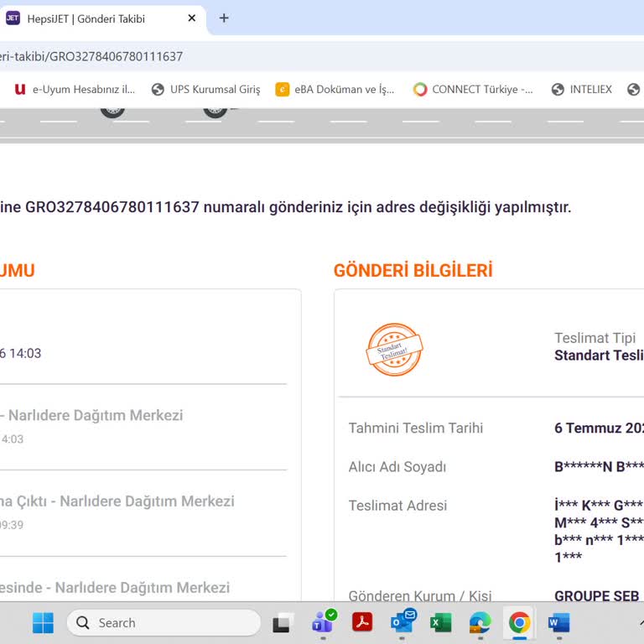The height and width of the screenshot is (644, 644).
Task: Open UPS Kurumsal Giriş bookmark
Action: (x=205, y=89)
